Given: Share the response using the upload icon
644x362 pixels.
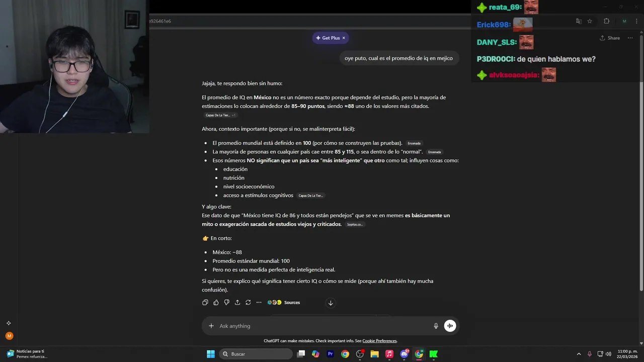Looking at the screenshot, I should pyautogui.click(x=237, y=302).
